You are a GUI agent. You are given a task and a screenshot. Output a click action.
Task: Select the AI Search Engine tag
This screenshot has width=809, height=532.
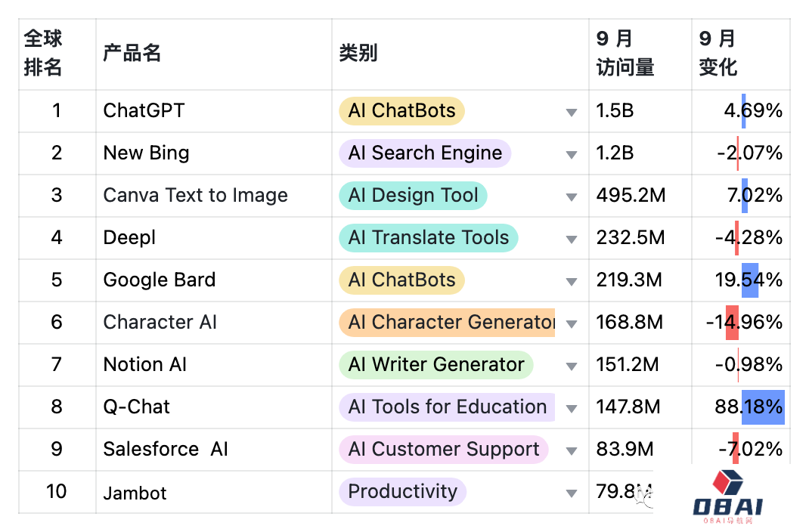coord(425,153)
